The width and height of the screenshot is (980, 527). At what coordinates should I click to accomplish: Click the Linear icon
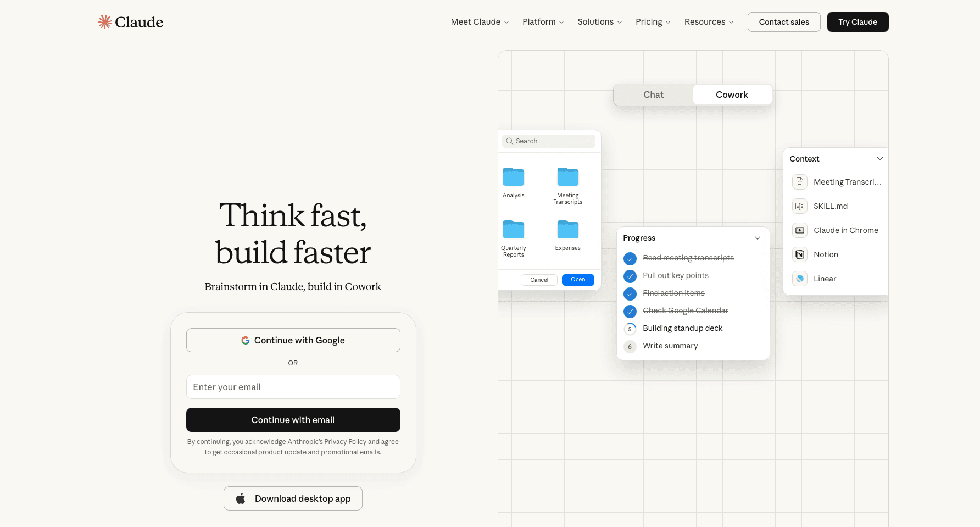pyautogui.click(x=800, y=279)
